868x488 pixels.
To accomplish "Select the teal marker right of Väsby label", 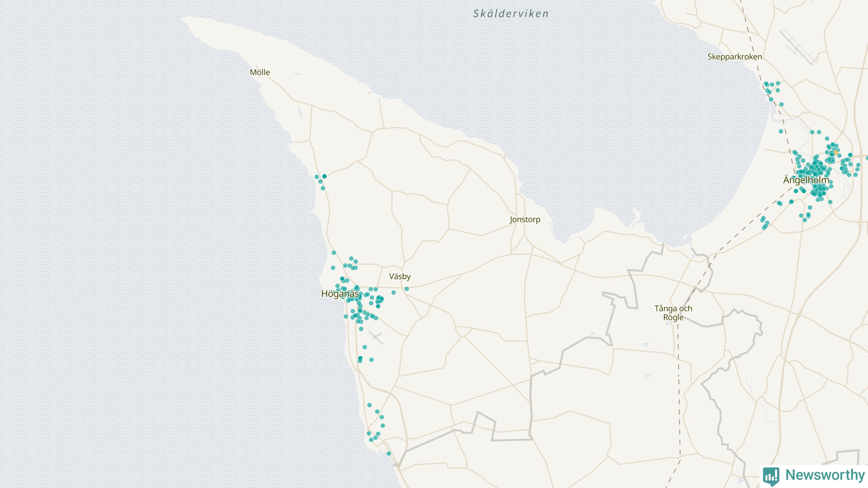I will click(407, 289).
